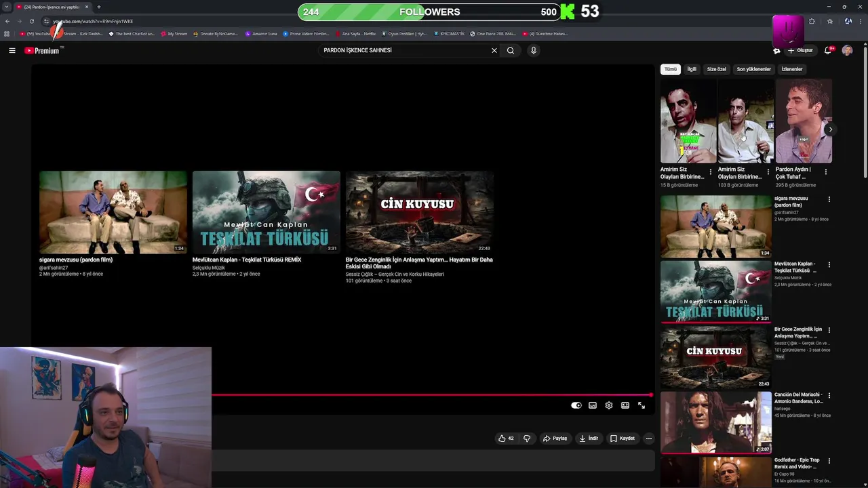
Task: Select the İzlenenler filter chip
Action: (x=792, y=69)
